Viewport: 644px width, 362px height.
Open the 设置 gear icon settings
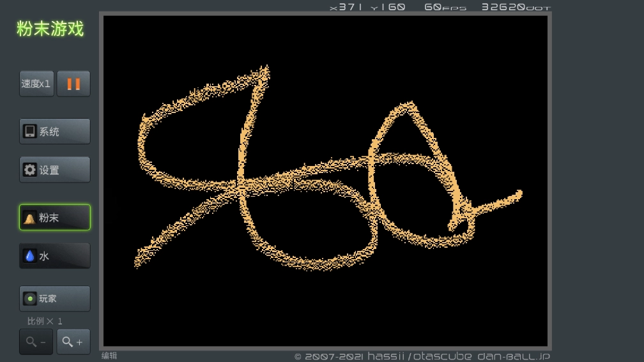[55, 170]
